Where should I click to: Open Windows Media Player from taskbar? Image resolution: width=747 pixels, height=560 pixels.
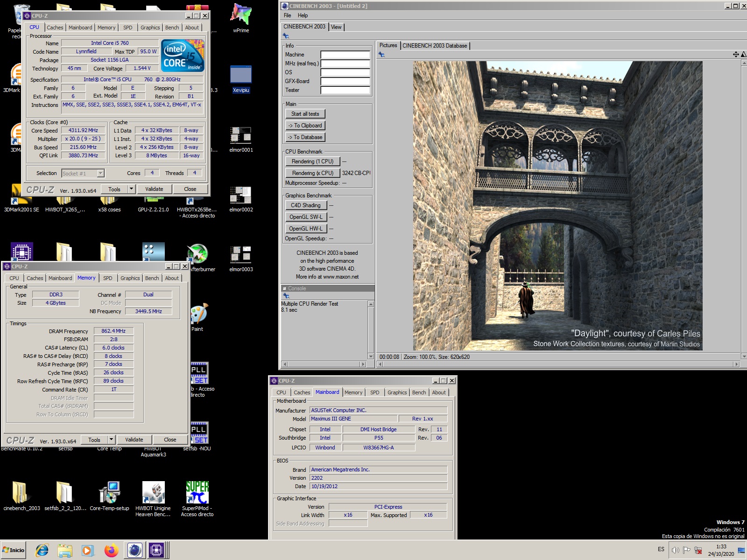click(88, 550)
